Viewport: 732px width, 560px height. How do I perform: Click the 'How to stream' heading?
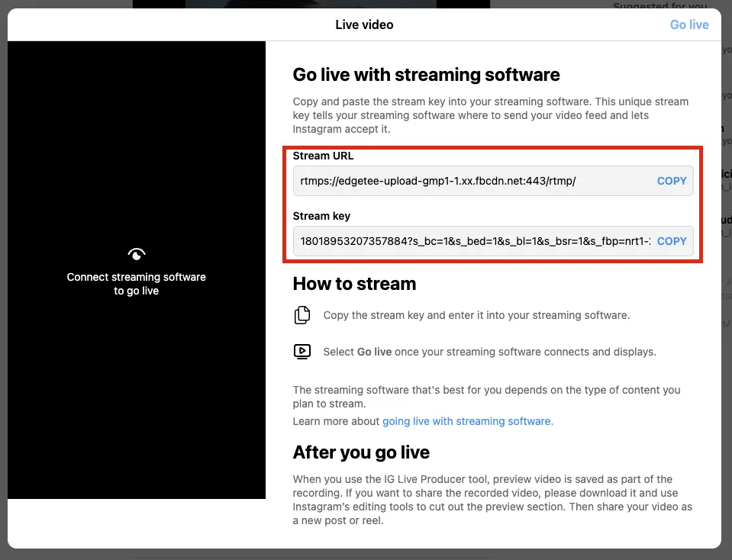[x=354, y=284]
